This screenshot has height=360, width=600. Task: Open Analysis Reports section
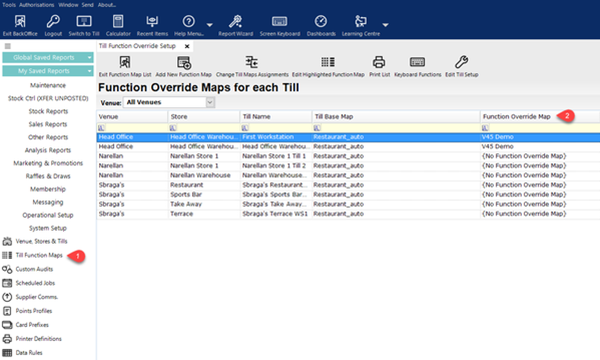coord(48,150)
